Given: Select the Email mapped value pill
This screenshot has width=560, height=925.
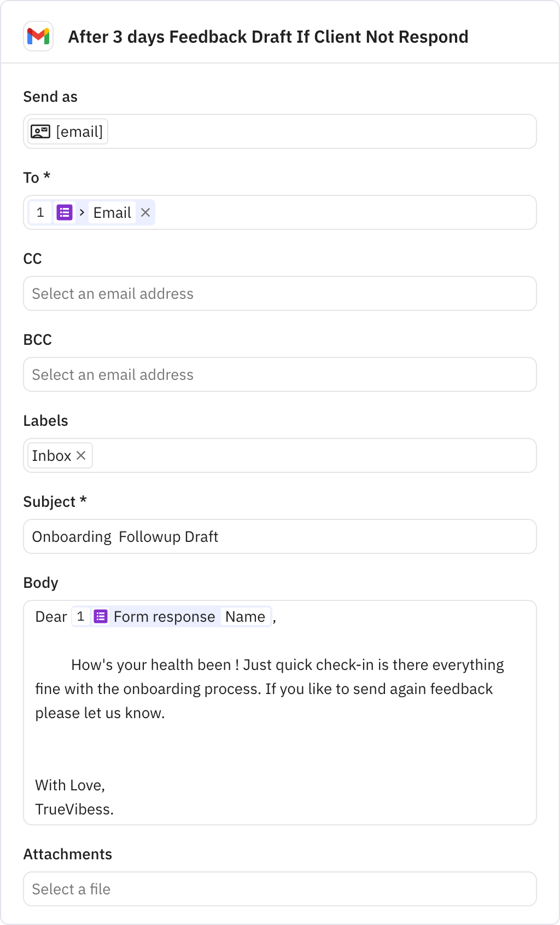Looking at the screenshot, I should pyautogui.click(x=112, y=212).
